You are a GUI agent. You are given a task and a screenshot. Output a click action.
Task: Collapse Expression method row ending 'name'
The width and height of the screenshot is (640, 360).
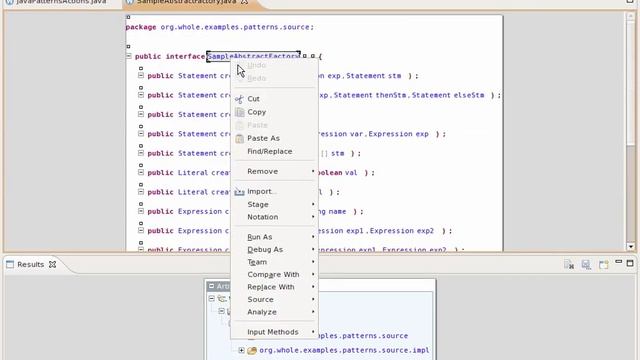141,211
